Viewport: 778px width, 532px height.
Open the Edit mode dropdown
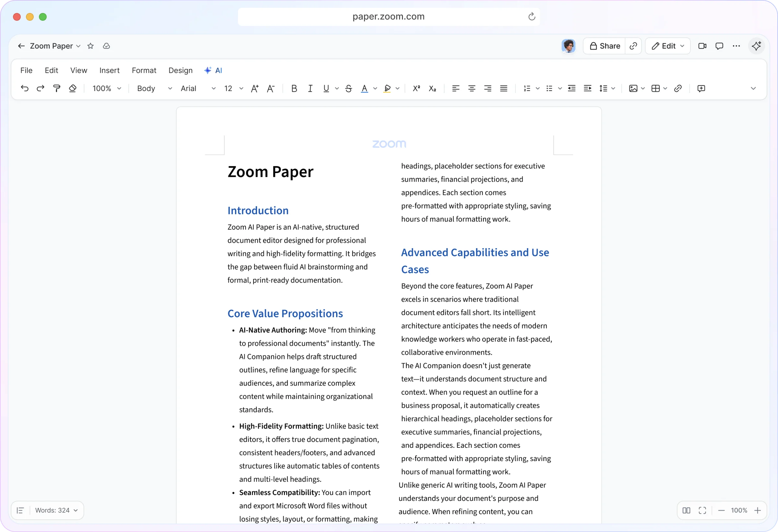(x=668, y=46)
